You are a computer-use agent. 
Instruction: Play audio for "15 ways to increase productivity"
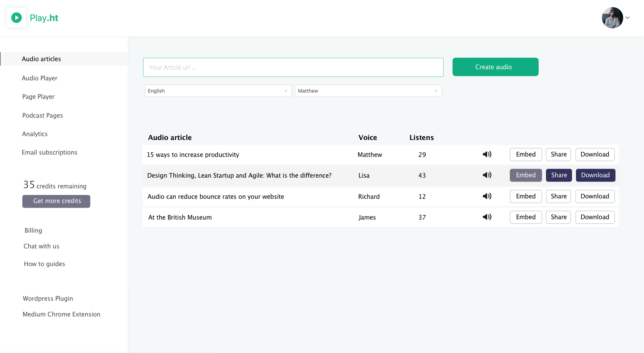click(x=487, y=154)
